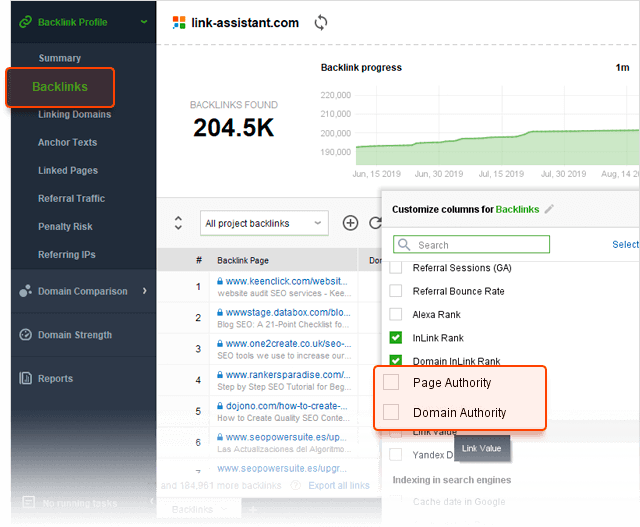
Task: Uncheck Domain InLink Rank checkbox
Action: coord(396,360)
